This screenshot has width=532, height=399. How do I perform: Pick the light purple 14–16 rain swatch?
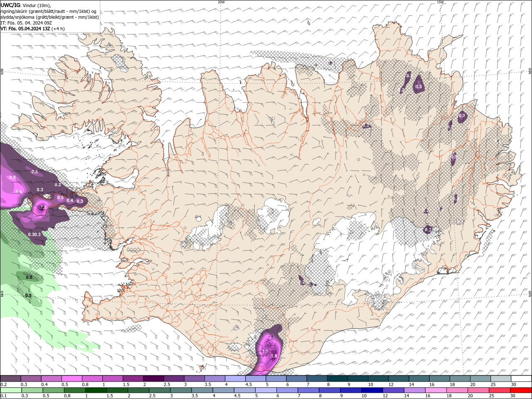pyautogui.click(x=414, y=390)
